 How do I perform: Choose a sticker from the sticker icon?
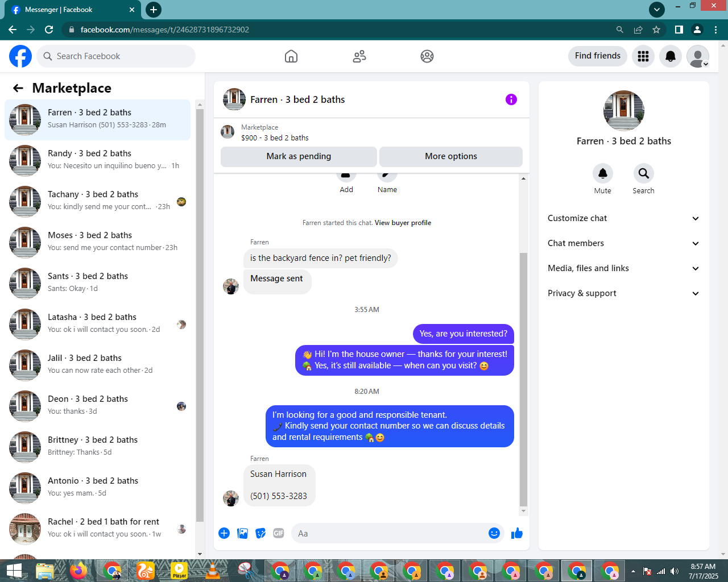(x=260, y=533)
